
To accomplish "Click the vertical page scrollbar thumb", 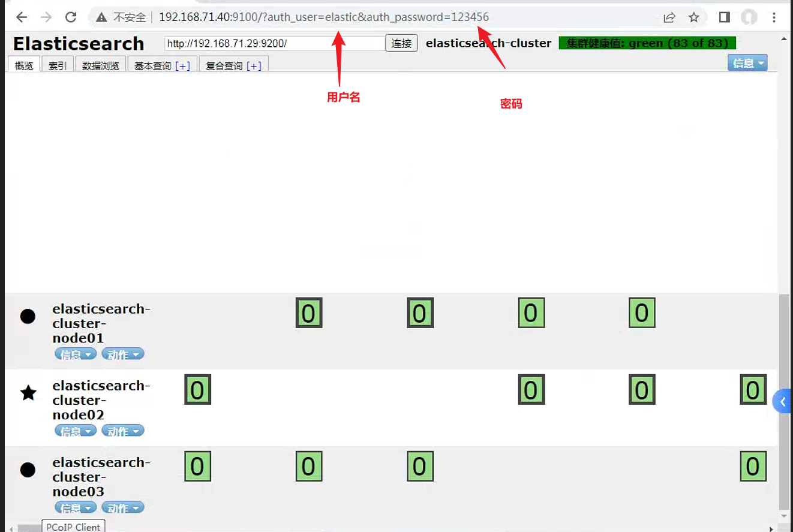I will pos(783,402).
